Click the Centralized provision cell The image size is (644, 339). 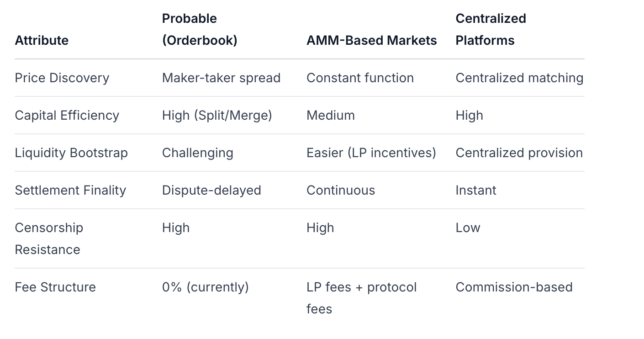pyautogui.click(x=519, y=153)
